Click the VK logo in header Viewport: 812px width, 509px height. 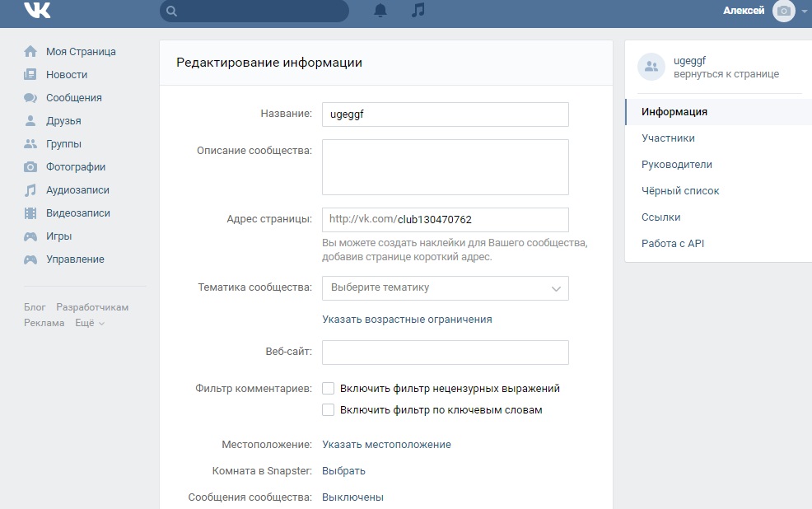click(x=36, y=10)
